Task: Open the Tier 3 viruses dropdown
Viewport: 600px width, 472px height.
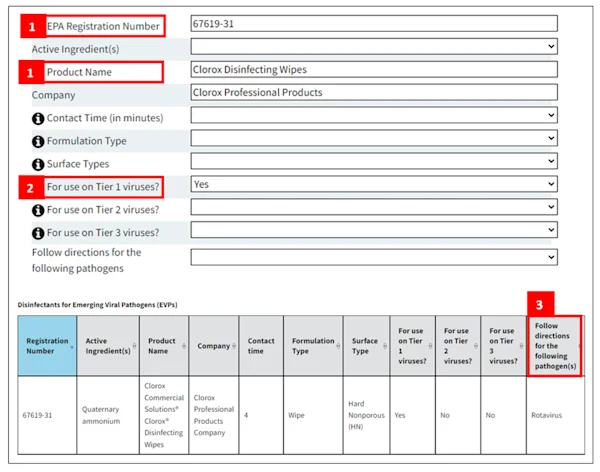Action: [x=374, y=230]
